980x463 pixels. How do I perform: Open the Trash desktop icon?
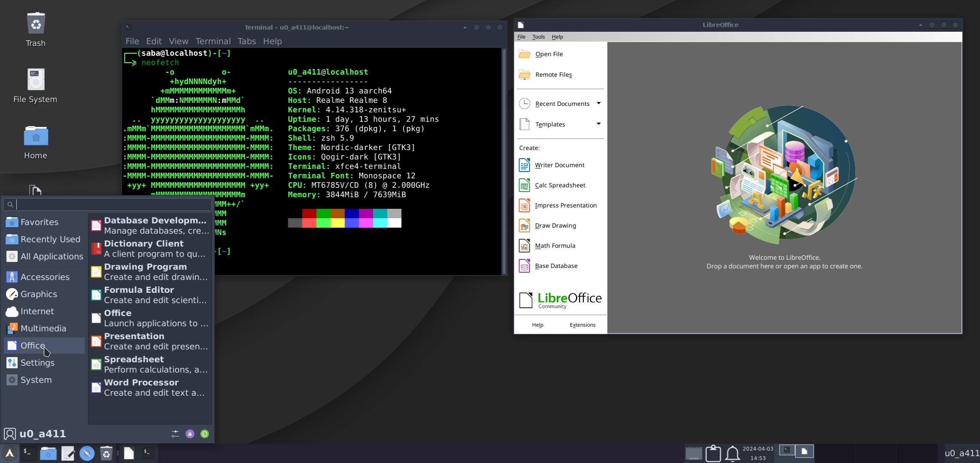[x=36, y=24]
